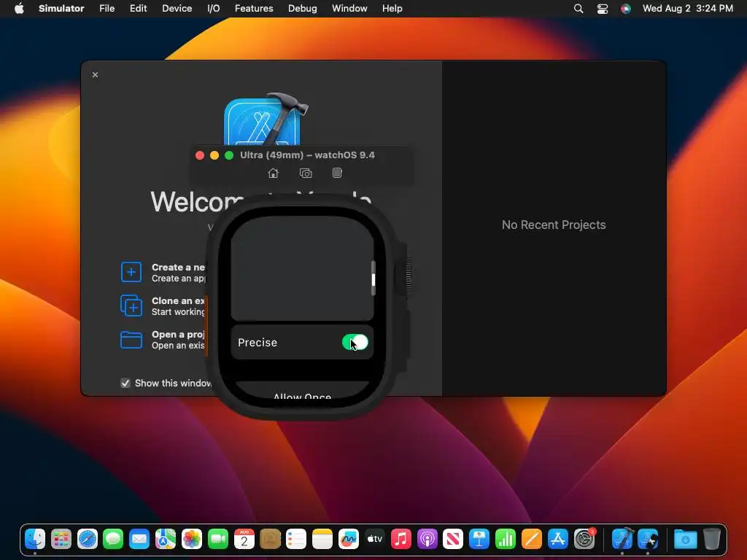Launch Keynote from the Dock
Image resolution: width=747 pixels, height=560 pixels.
point(479,539)
